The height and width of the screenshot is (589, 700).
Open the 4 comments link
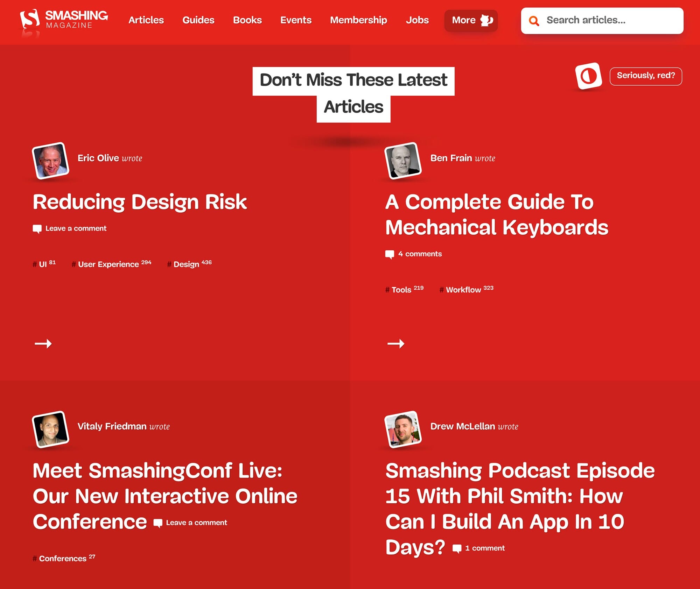(x=420, y=254)
